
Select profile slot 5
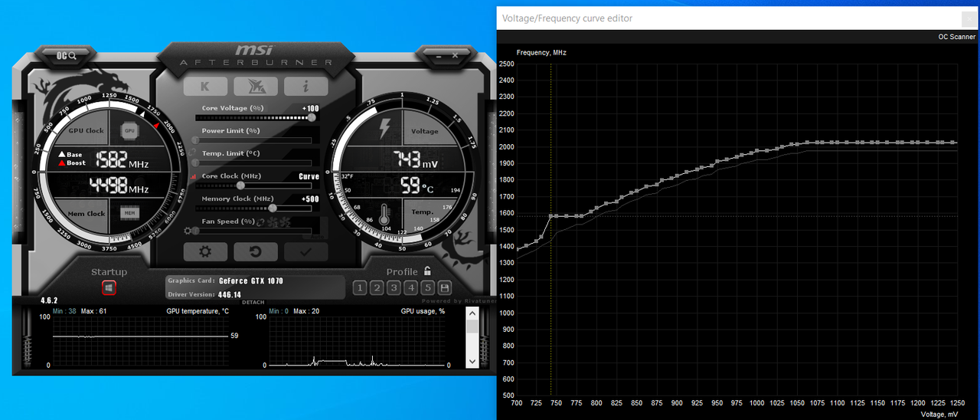point(427,288)
